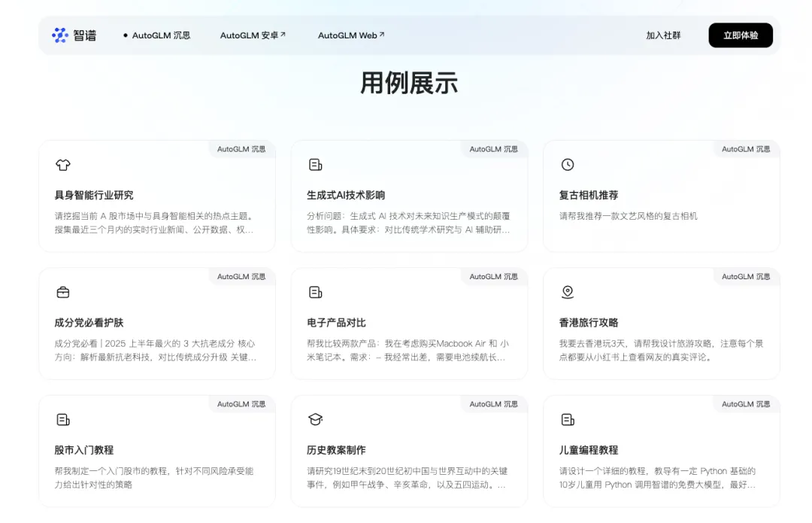812x523 pixels.
Task: Click the description starting 成分党必看 | 2025
Action: pyautogui.click(x=156, y=351)
